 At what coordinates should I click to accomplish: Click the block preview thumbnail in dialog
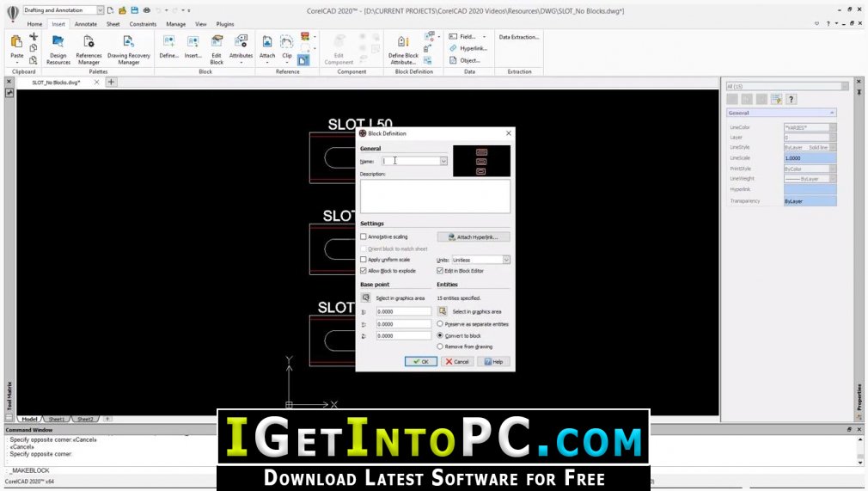(x=481, y=162)
